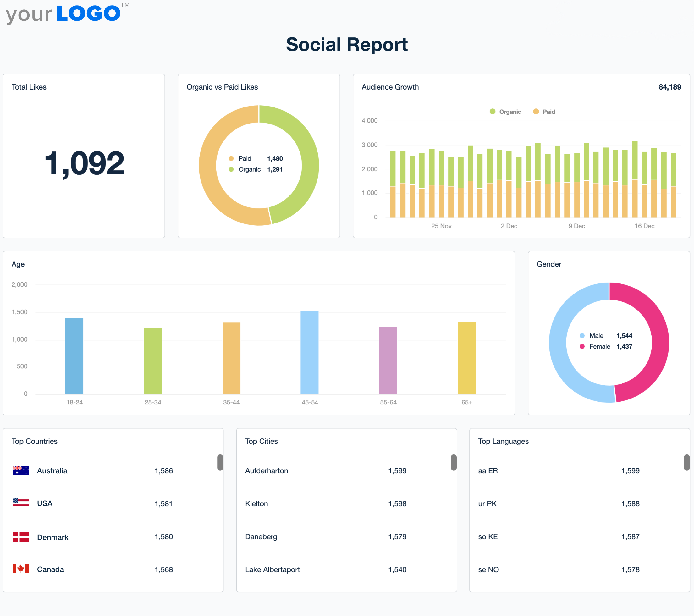Screen dimensions: 694x616
Task: Click the Female legend dot in Gender chart
Action: pos(583,347)
